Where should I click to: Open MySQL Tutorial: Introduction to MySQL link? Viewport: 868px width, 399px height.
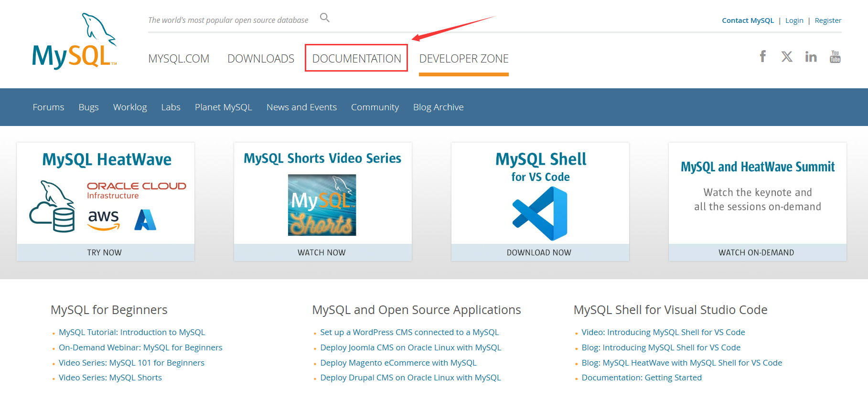click(x=132, y=332)
